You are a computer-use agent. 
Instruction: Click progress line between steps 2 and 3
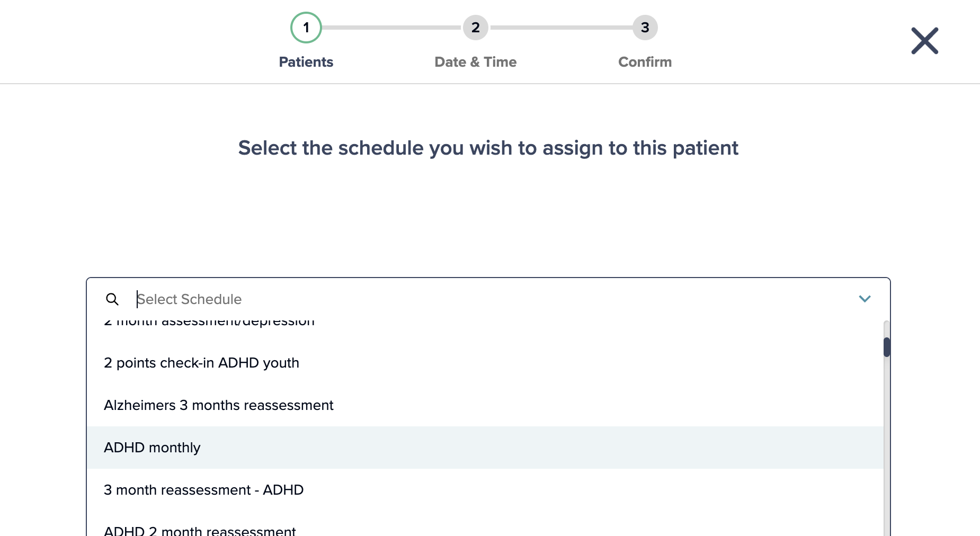(560, 28)
